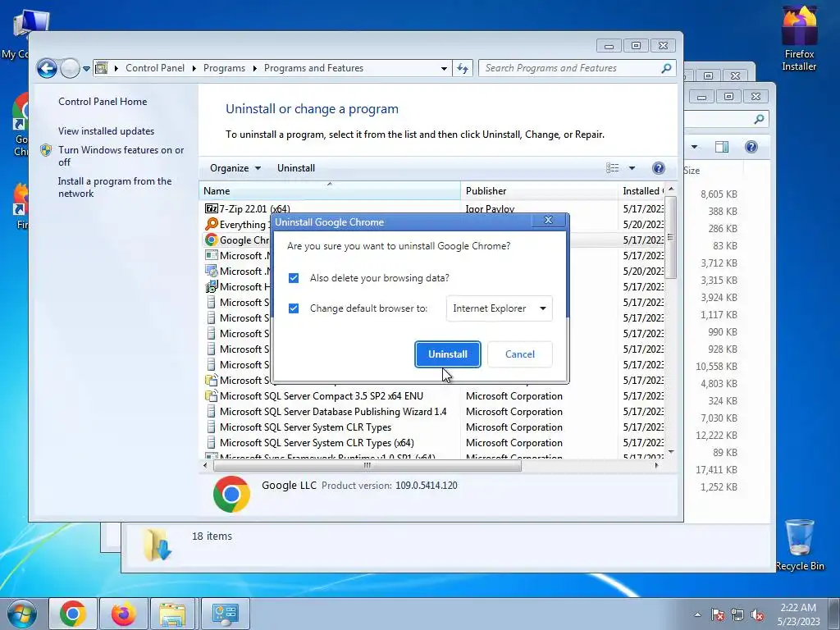This screenshot has height=630, width=840.
Task: Close the Uninstall Google Chrome dialog
Action: (548, 220)
